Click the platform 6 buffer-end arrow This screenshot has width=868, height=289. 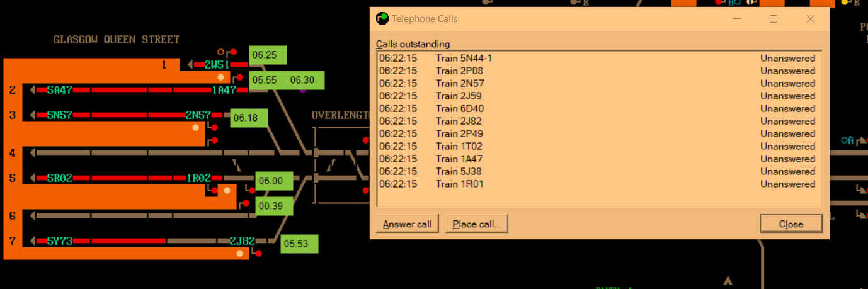(x=33, y=216)
